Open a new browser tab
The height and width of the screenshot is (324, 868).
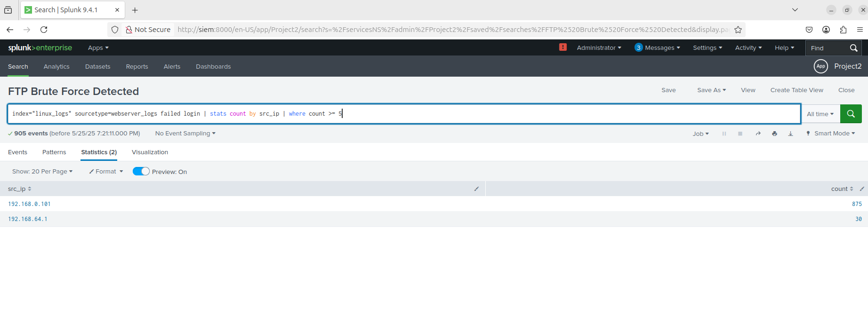pos(135,10)
